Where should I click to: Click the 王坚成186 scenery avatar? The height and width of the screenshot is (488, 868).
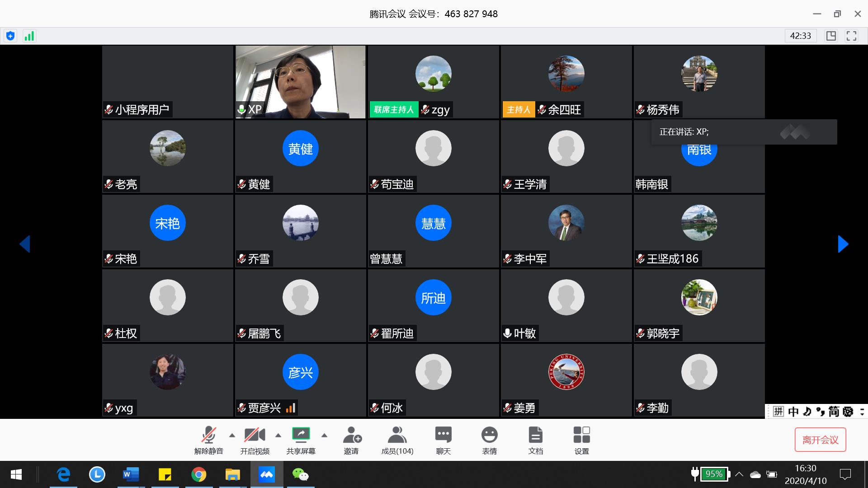(699, 223)
